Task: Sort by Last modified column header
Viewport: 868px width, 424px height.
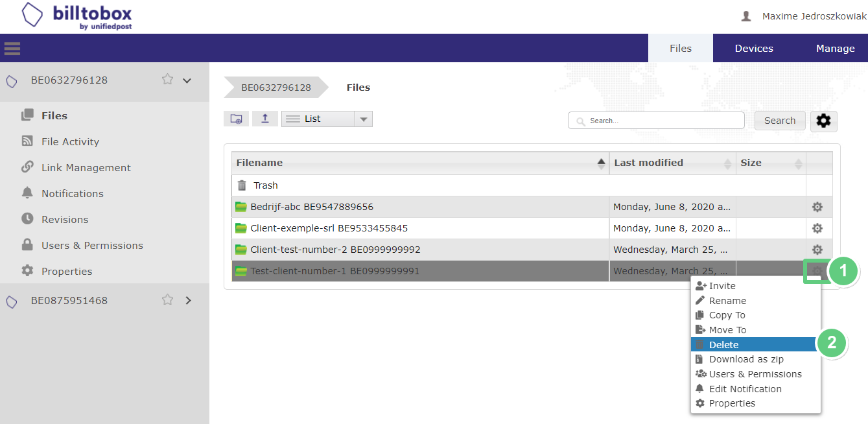Action: pyautogui.click(x=673, y=163)
